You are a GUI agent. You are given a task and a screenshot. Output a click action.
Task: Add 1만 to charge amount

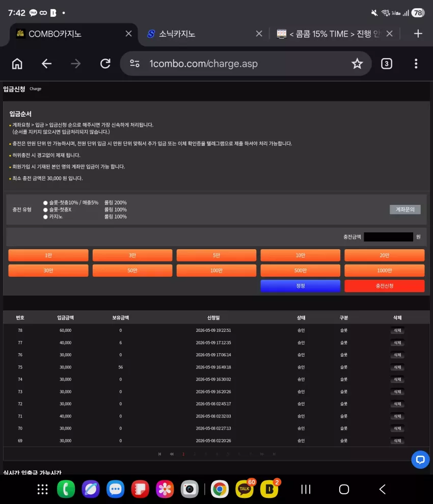[x=48, y=255]
